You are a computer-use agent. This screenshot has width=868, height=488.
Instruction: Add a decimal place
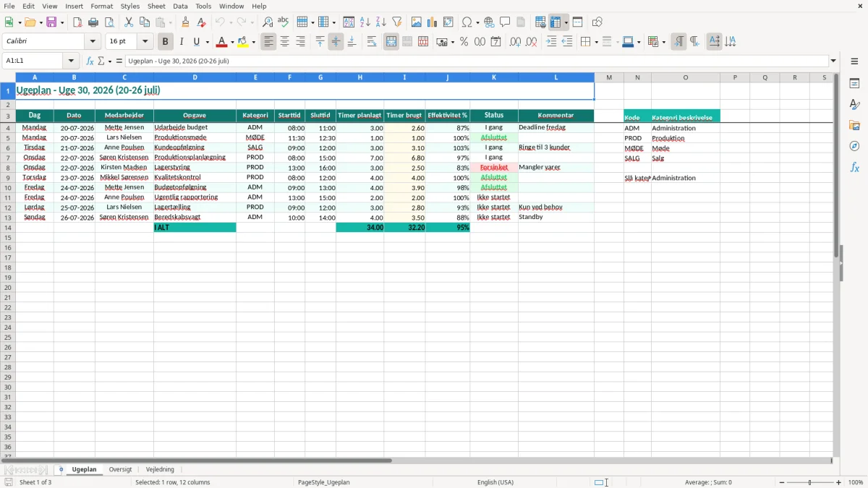(x=515, y=42)
